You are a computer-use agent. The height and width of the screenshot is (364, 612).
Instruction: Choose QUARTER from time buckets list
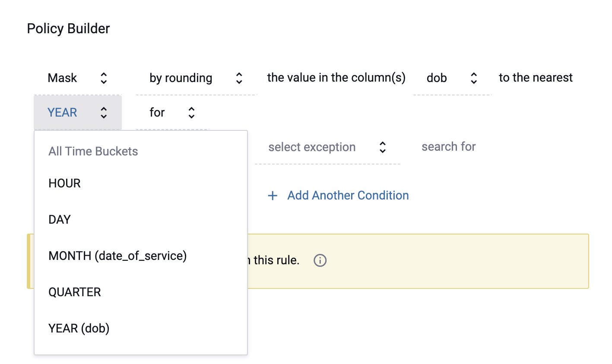(141, 292)
